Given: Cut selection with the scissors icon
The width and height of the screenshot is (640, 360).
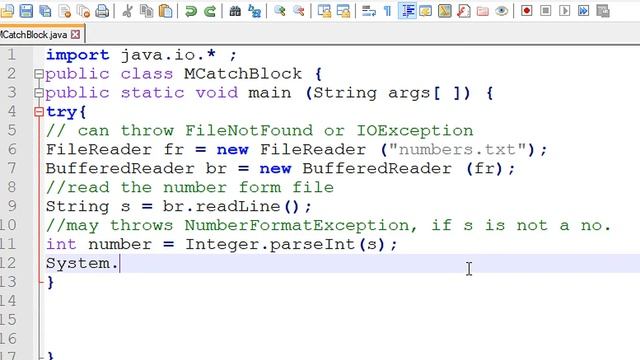Looking at the screenshot, I should point(127,11).
